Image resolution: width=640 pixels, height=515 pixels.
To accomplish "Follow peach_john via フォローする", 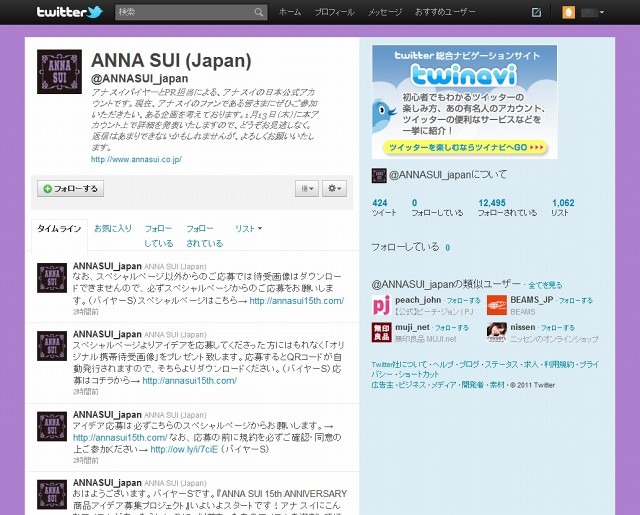I will coord(463,301).
